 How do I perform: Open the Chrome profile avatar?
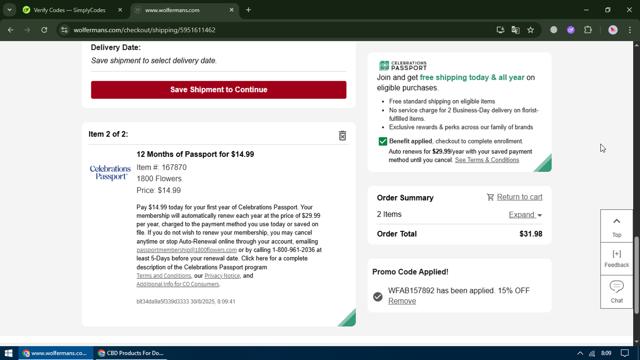click(x=613, y=30)
